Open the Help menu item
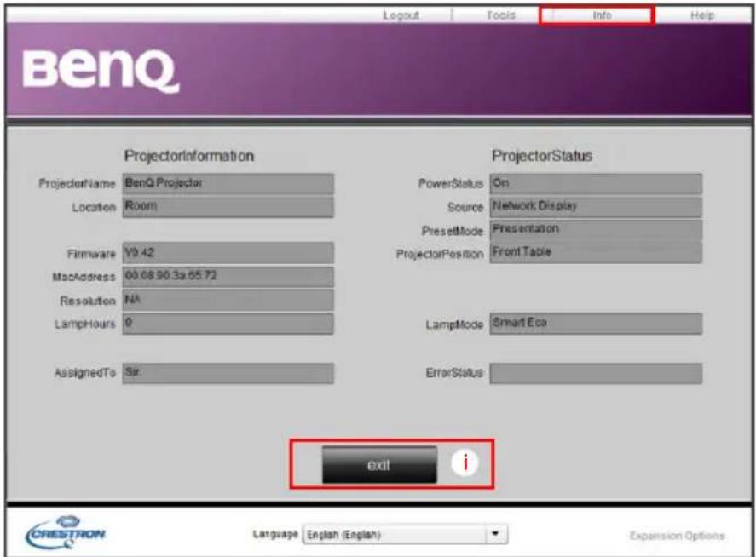Screen dimensions: 756x557 point(702,15)
